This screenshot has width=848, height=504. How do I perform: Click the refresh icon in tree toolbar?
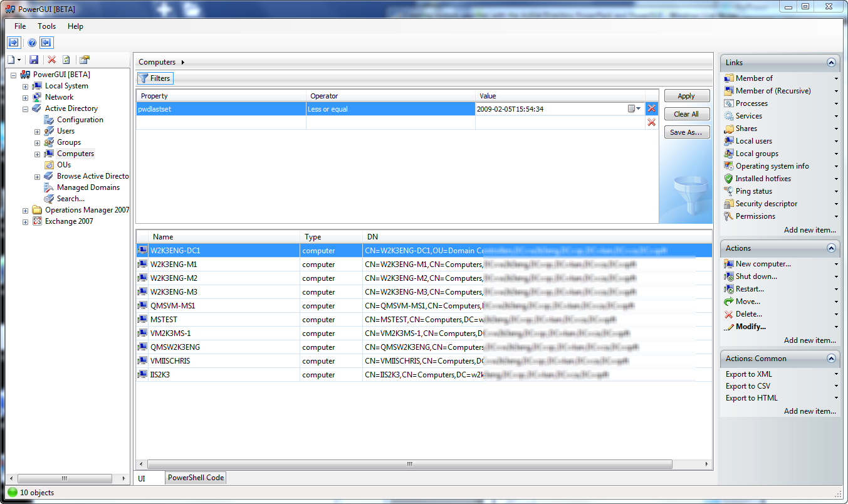[66, 60]
